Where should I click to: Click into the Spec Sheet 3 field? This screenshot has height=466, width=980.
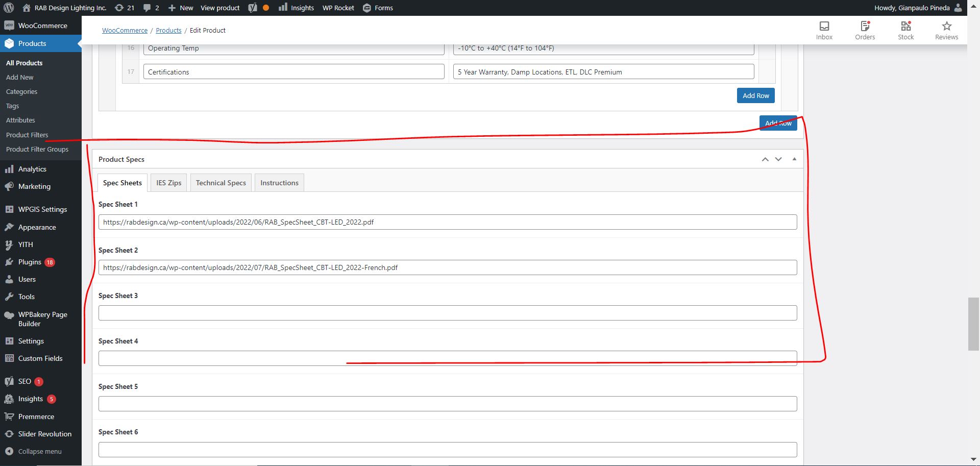447,313
